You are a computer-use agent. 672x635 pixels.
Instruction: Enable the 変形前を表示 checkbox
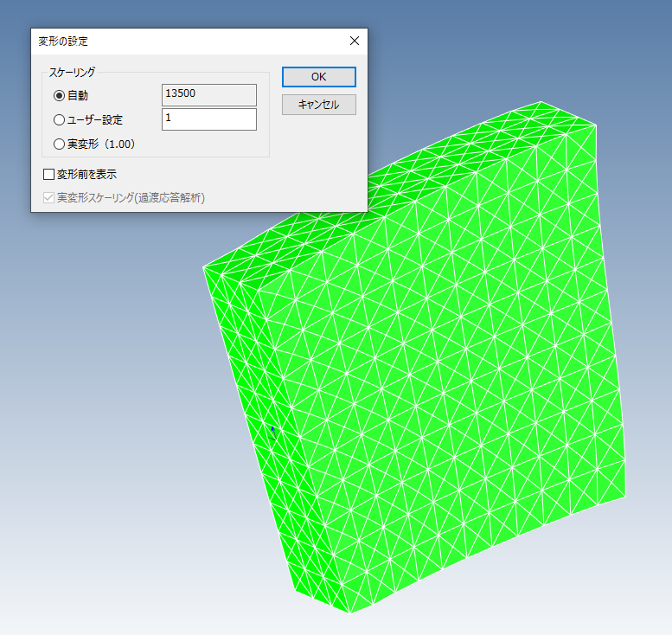coord(48,174)
